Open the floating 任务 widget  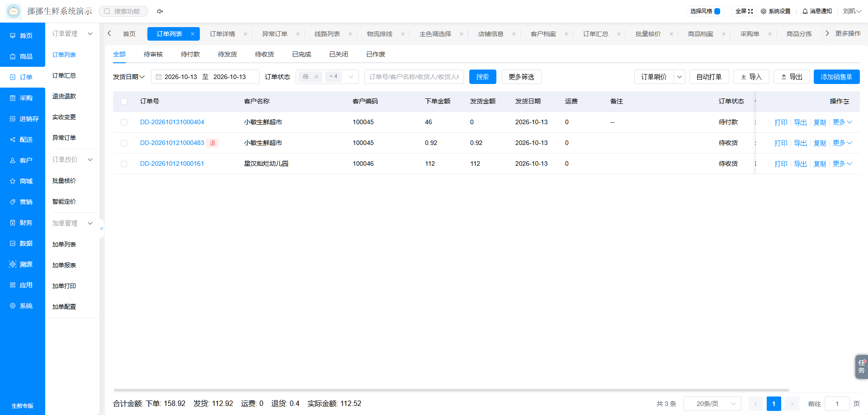862,366
